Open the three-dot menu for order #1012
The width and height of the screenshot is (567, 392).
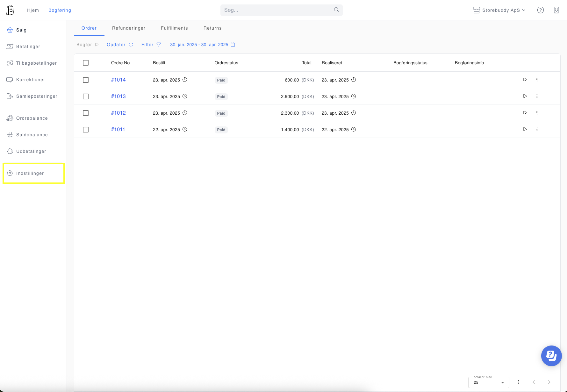click(537, 113)
